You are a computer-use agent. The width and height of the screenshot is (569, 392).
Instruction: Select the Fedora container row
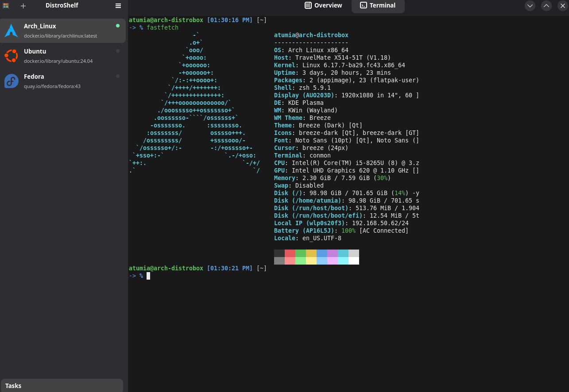[x=62, y=81]
